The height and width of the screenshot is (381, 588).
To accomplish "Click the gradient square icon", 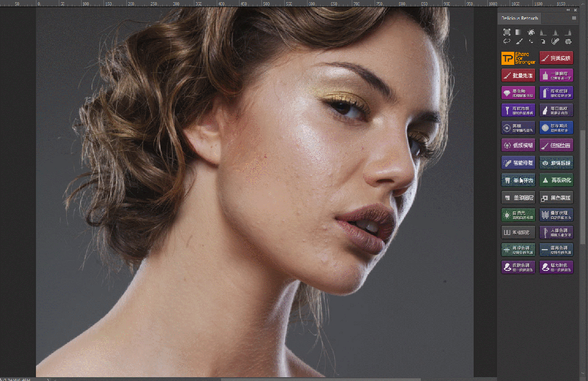I will (x=519, y=32).
